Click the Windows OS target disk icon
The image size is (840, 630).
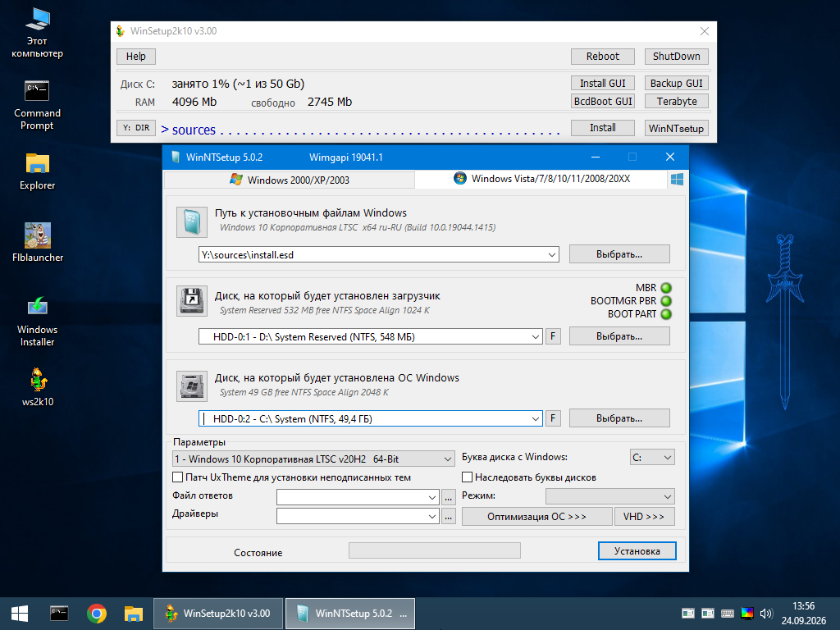point(192,386)
